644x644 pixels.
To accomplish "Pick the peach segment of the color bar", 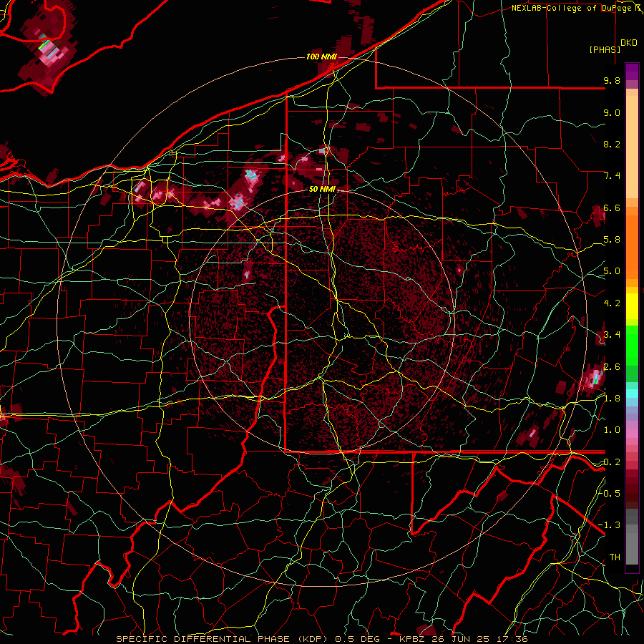I will 632,148.
